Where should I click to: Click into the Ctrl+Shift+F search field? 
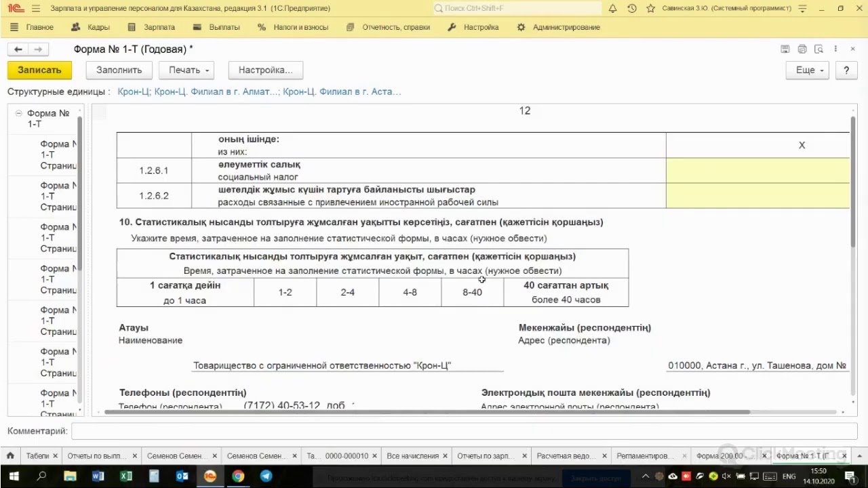pos(517,8)
